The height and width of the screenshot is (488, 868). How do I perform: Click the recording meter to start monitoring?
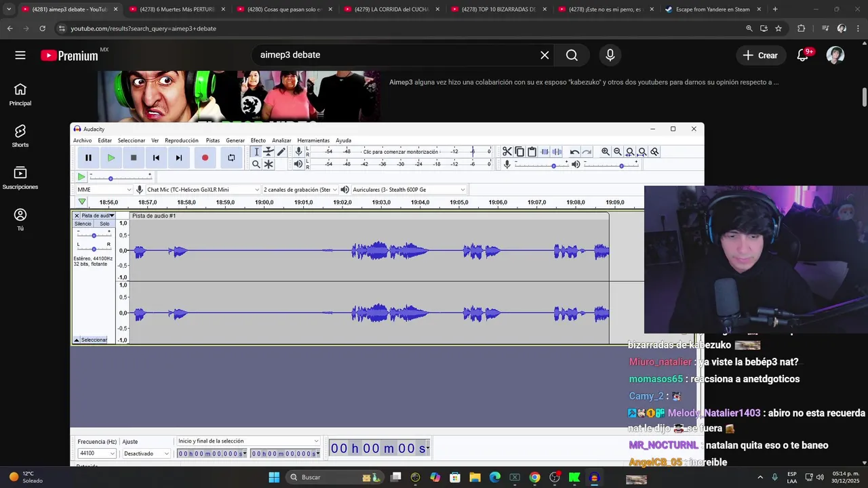401,152
